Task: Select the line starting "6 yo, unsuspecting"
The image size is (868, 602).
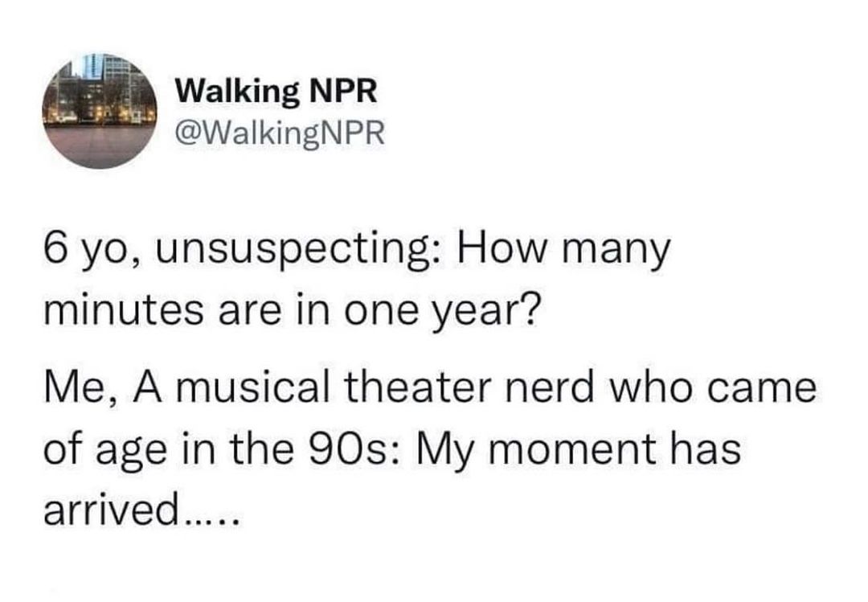Action: (x=357, y=252)
